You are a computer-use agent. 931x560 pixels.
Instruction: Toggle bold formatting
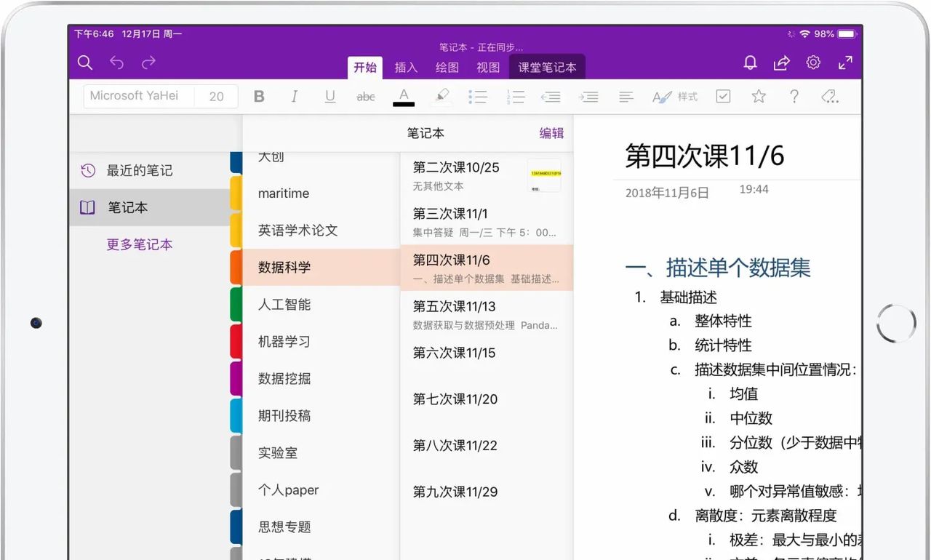(x=259, y=96)
